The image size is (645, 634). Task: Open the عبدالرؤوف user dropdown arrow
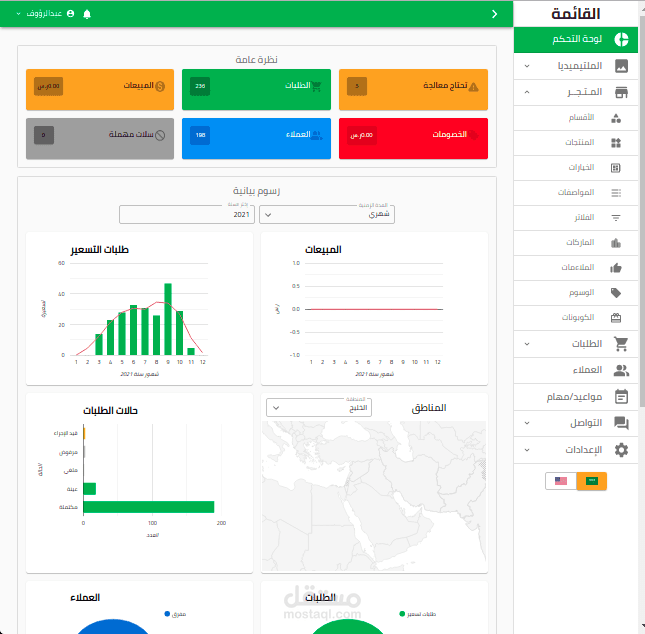click(18, 14)
